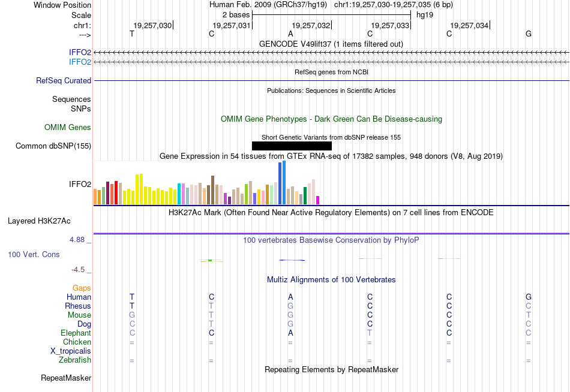Click the light blue IFFO2 transcript label
Viewport: 570px width, 392px height.
tap(80, 62)
